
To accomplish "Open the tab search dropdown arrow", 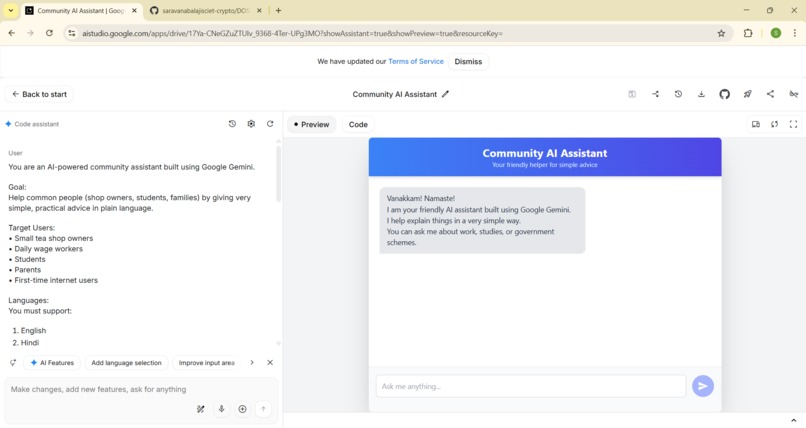I will 10,10.
